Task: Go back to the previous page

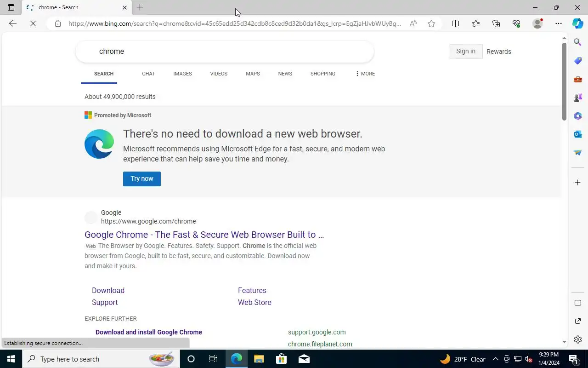Action: click(13, 23)
